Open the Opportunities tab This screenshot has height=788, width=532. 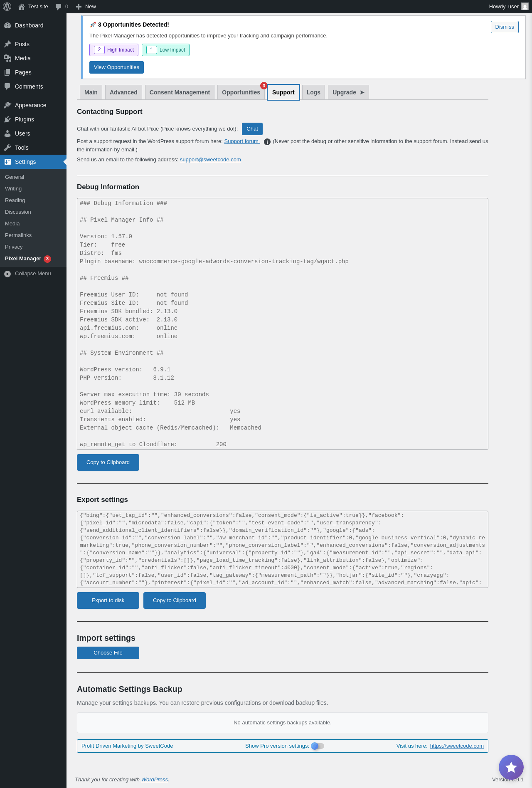[x=241, y=92]
